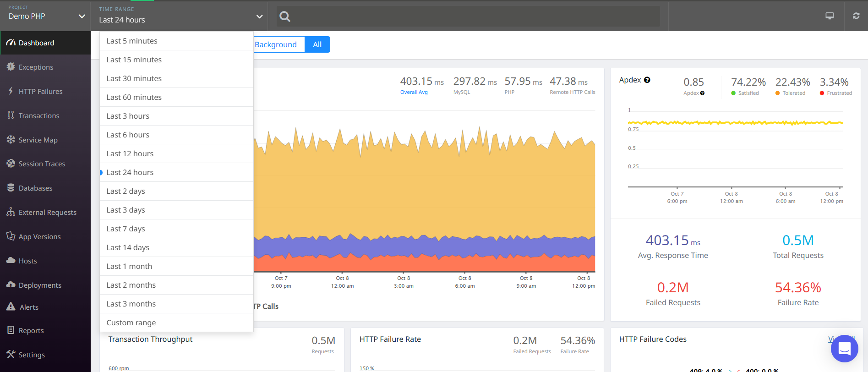Pick Last 5 minutes time range
This screenshot has height=372, width=868.
click(x=132, y=41)
